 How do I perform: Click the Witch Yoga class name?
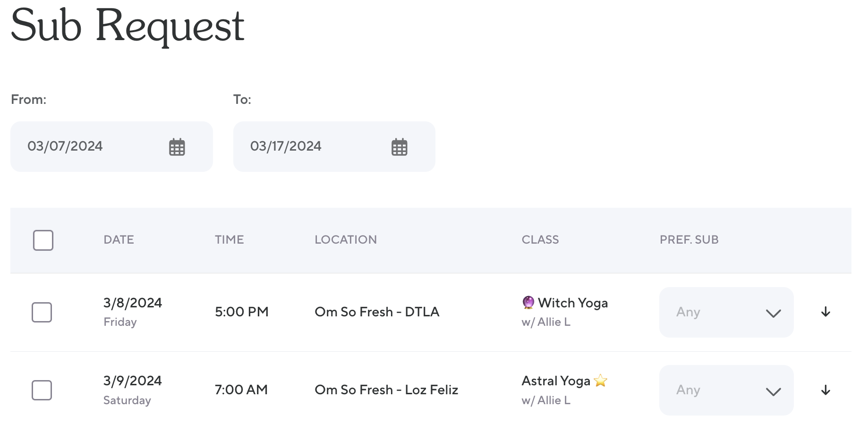point(572,303)
